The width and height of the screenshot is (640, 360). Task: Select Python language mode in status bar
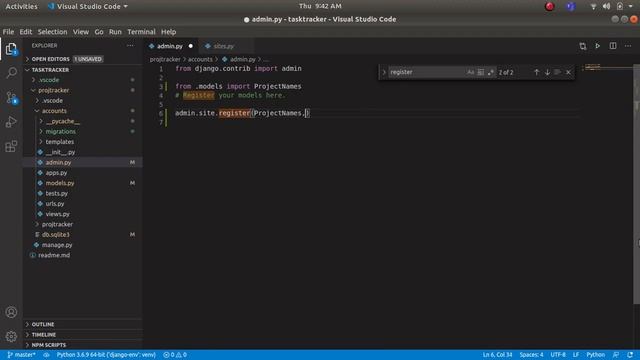pos(596,355)
